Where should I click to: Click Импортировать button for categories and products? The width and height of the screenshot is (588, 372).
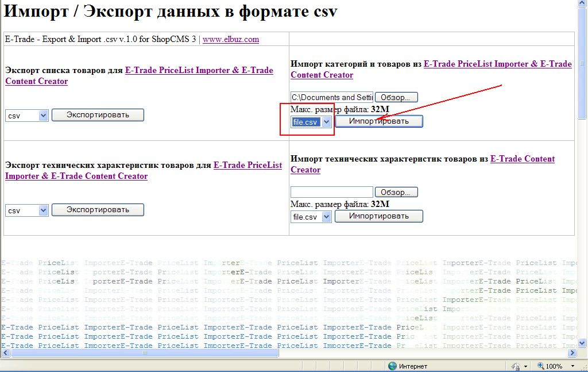coord(379,121)
